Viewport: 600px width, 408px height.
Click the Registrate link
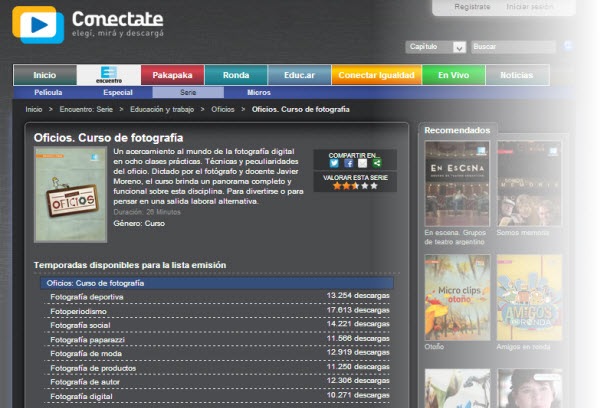[472, 7]
